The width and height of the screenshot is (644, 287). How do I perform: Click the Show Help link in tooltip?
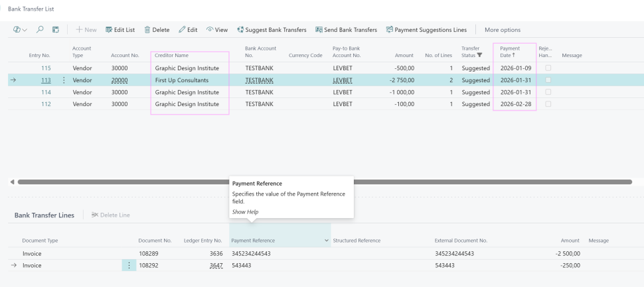[x=245, y=211]
